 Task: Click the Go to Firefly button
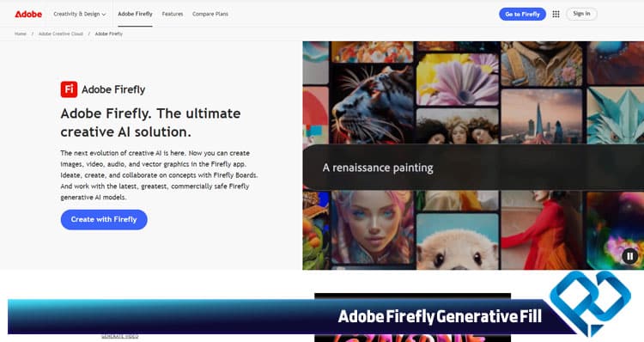click(x=522, y=14)
